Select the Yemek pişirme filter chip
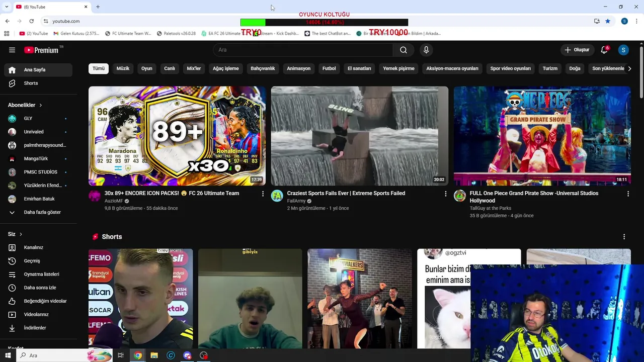This screenshot has width=644, height=362. click(399, 68)
